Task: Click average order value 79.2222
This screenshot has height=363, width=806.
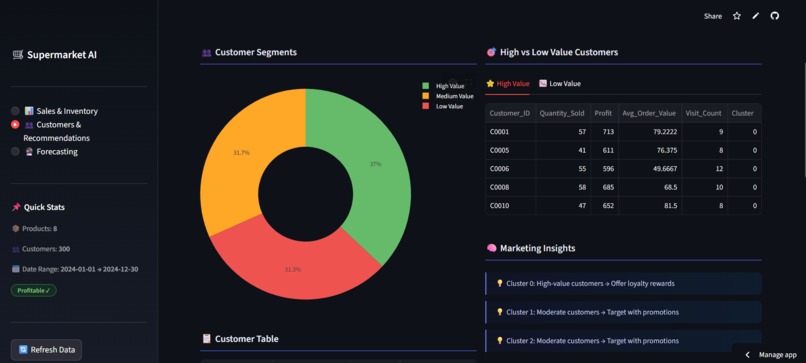Action: 649,132
